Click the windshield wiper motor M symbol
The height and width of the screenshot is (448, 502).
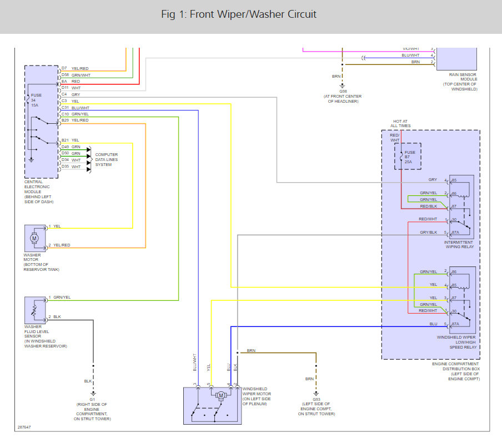coord(220,395)
